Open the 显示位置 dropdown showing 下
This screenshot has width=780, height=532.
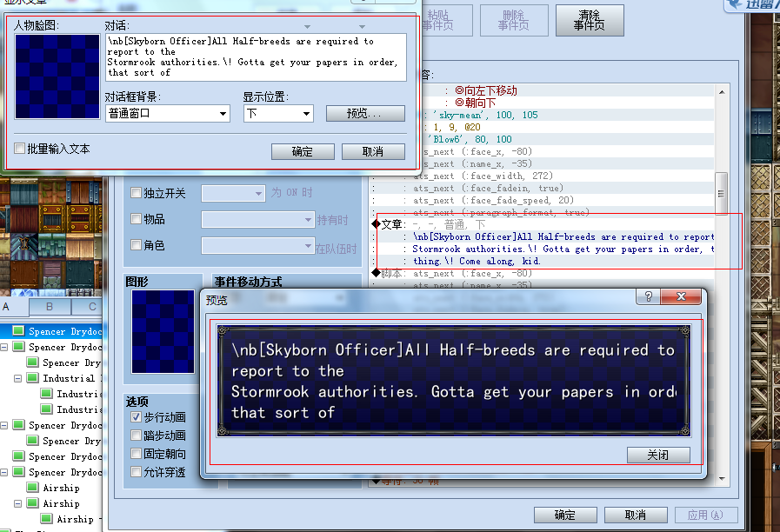tap(278, 113)
